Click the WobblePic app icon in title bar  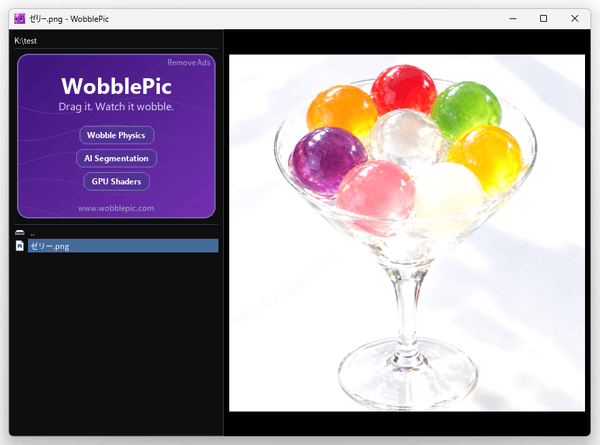(20, 18)
